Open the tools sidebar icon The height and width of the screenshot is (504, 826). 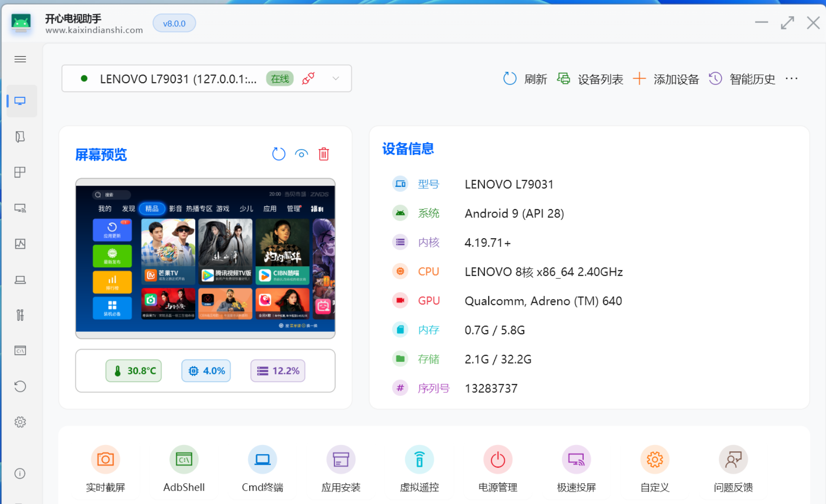click(x=20, y=315)
